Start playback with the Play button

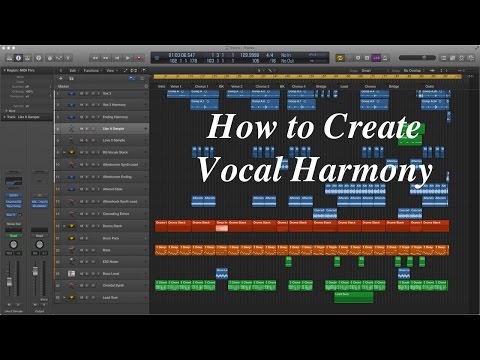[128, 58]
